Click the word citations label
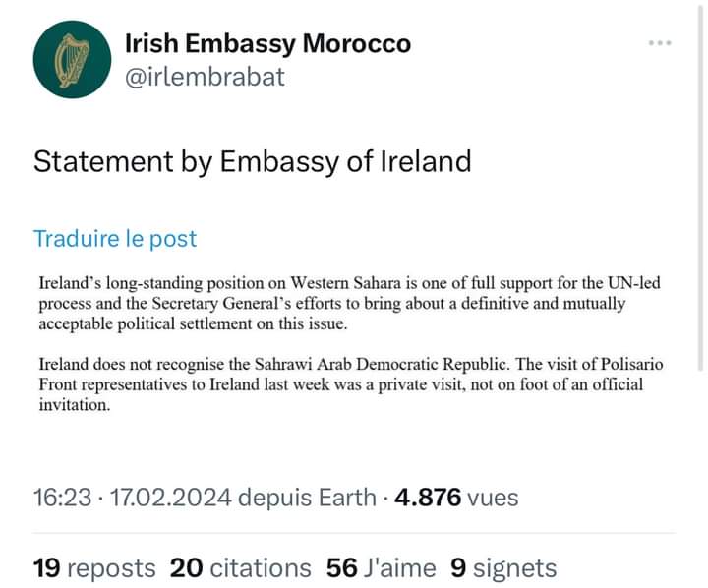The image size is (708, 588). click(261, 568)
